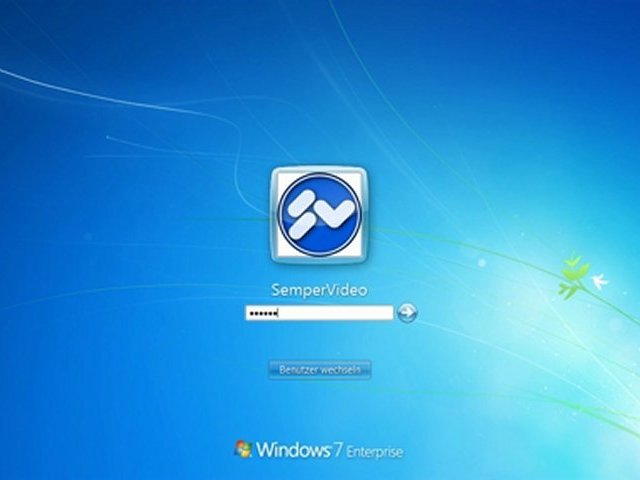Click the Enterprise edition text
This screenshot has height=480, width=640.
(375, 452)
